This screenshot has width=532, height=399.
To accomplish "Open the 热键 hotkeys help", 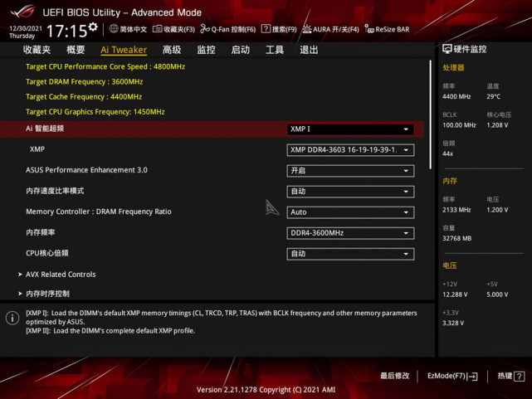I will [511, 376].
